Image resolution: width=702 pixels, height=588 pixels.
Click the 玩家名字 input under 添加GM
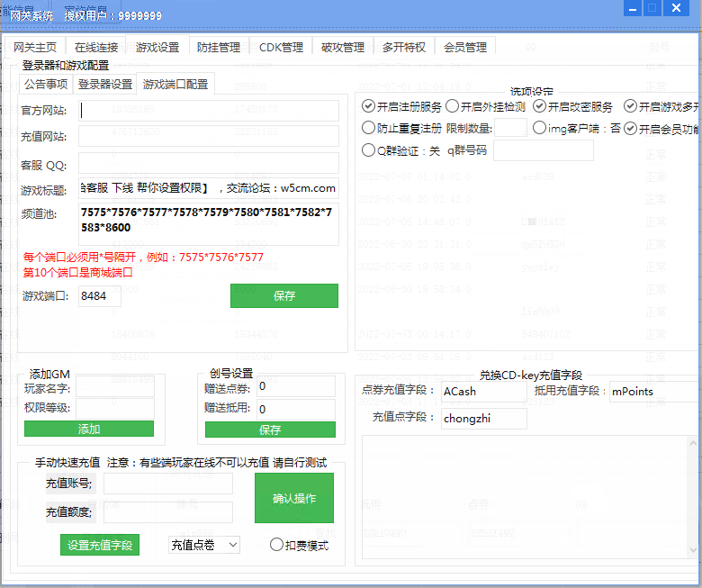(115, 387)
